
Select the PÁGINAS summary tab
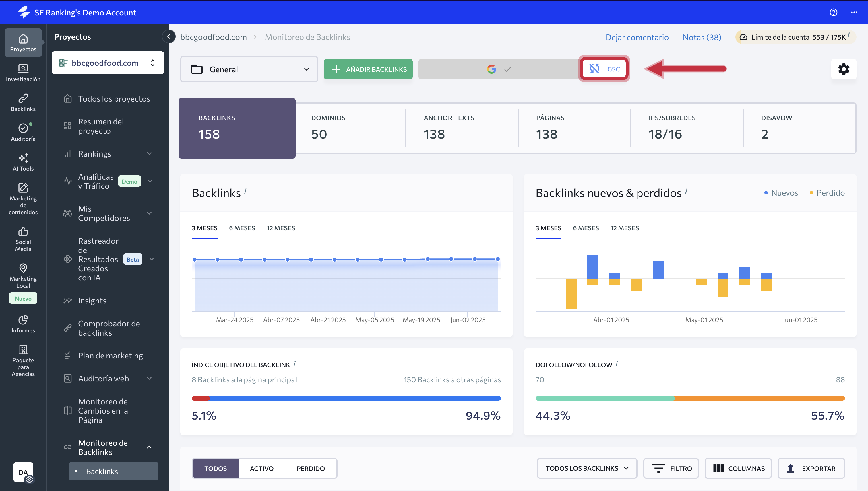[574, 128]
